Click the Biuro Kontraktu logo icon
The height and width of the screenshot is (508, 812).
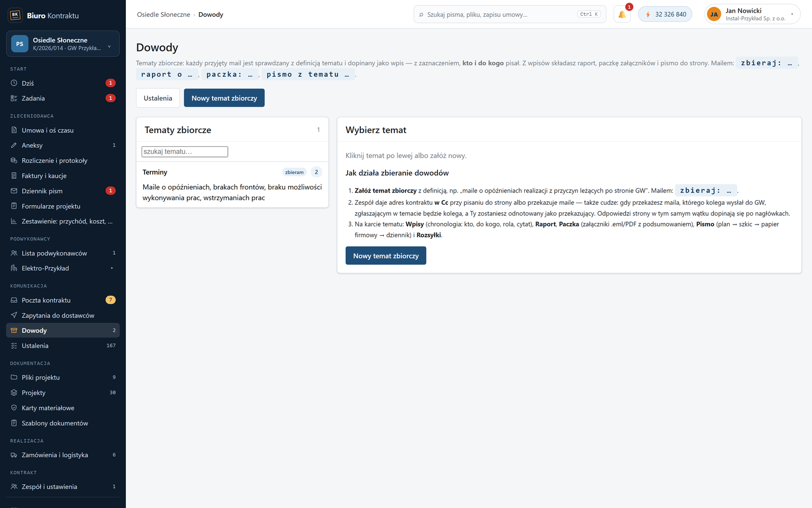[x=15, y=15]
